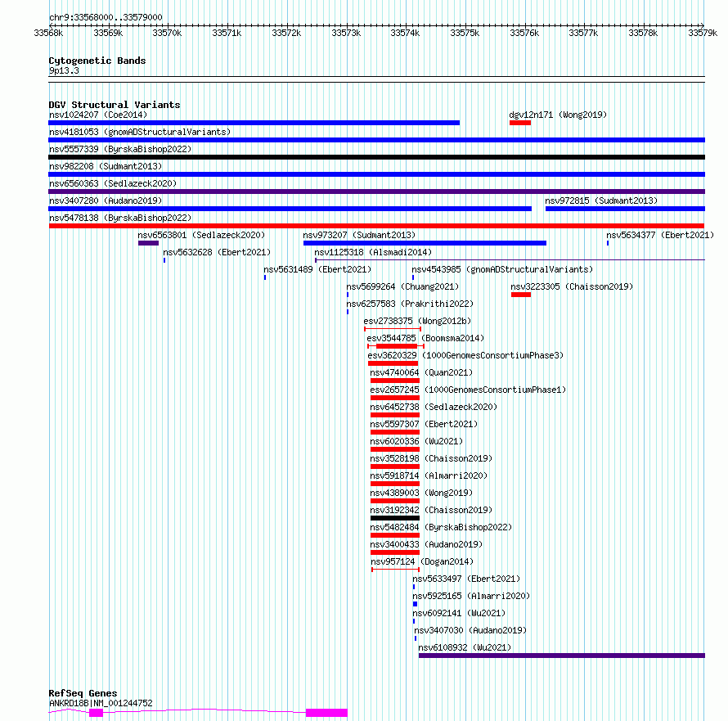Click the nsv973207 (Sudmant2013) label
Image resolution: width=728 pixels, height=721 pixels.
(x=359, y=235)
